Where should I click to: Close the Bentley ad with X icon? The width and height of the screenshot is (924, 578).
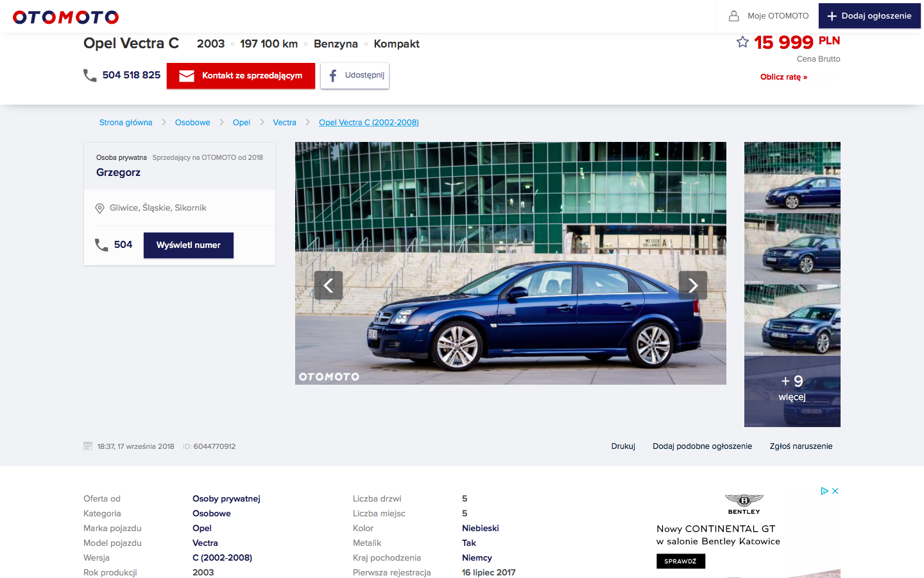(835, 491)
